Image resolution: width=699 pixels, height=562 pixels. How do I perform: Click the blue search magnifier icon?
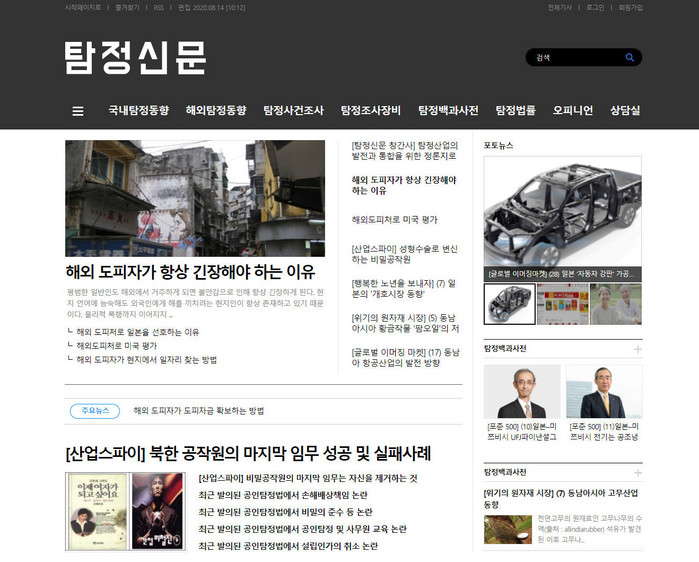point(629,57)
